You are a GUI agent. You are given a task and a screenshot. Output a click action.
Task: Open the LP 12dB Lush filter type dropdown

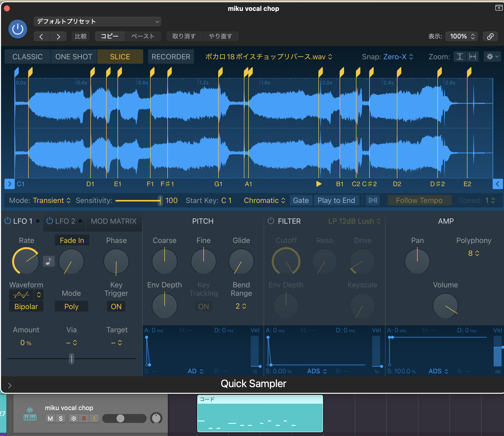coord(354,221)
